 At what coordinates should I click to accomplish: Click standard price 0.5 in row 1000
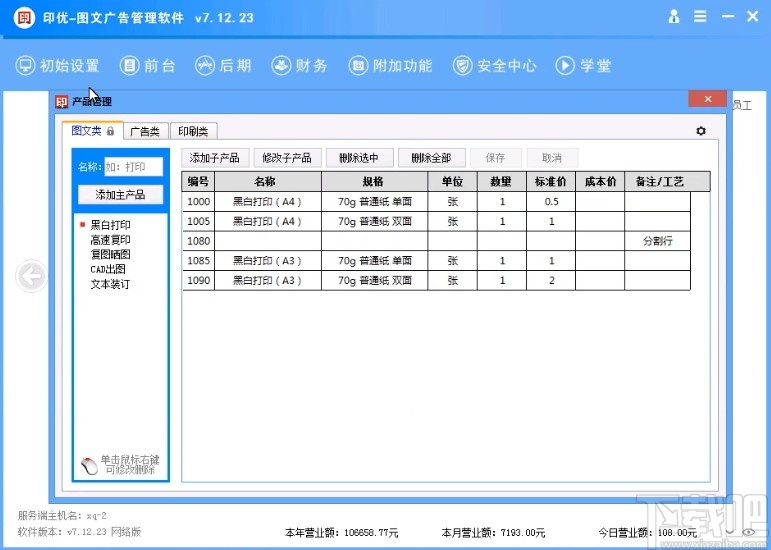pos(552,202)
